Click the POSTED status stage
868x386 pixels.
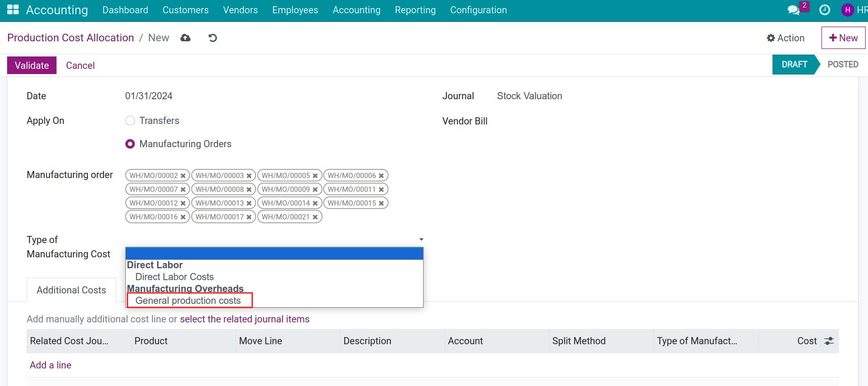[x=842, y=65]
